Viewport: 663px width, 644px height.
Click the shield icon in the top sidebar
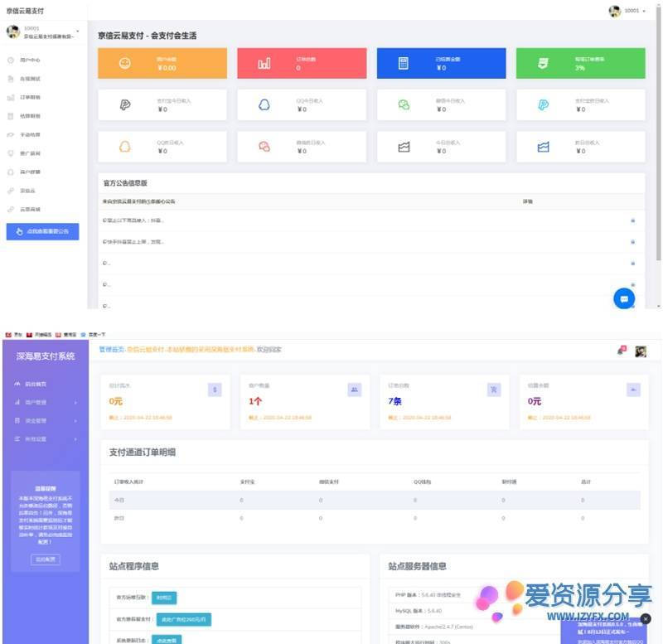coord(11,153)
